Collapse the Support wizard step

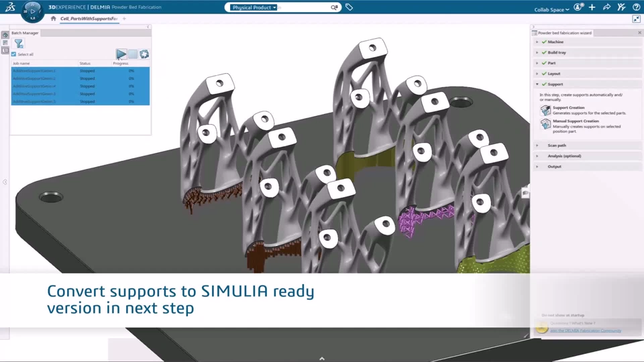tap(537, 84)
